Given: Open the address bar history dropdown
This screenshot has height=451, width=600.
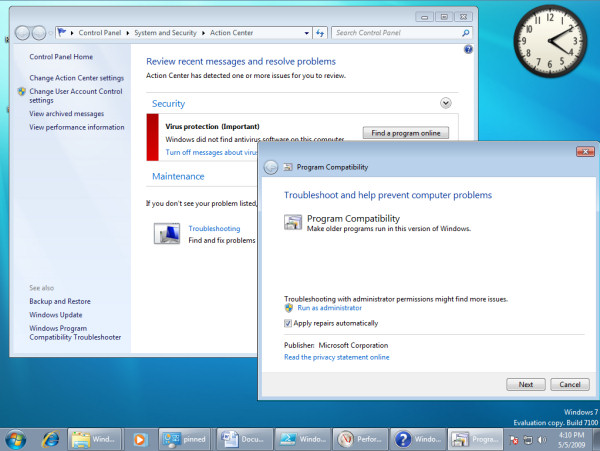Looking at the screenshot, I should [x=307, y=33].
